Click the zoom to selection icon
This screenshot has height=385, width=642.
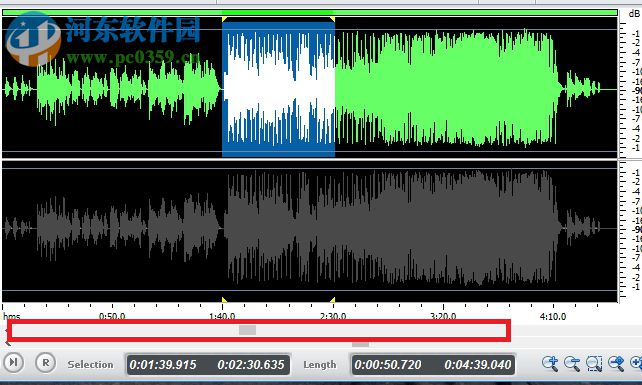pyautogui.click(x=594, y=363)
